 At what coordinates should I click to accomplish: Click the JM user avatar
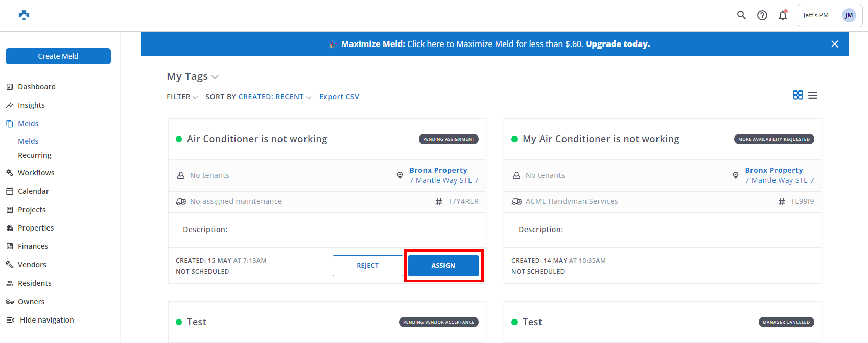pyautogui.click(x=849, y=15)
